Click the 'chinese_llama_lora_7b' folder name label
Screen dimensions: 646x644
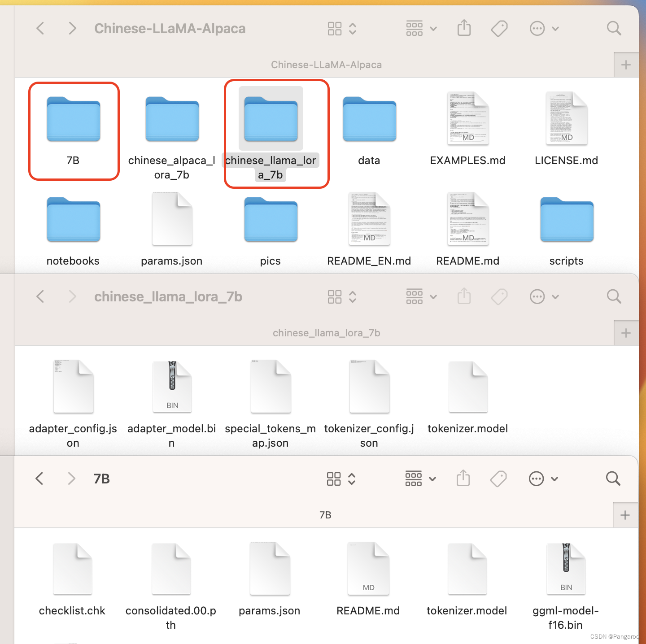pyautogui.click(x=271, y=168)
